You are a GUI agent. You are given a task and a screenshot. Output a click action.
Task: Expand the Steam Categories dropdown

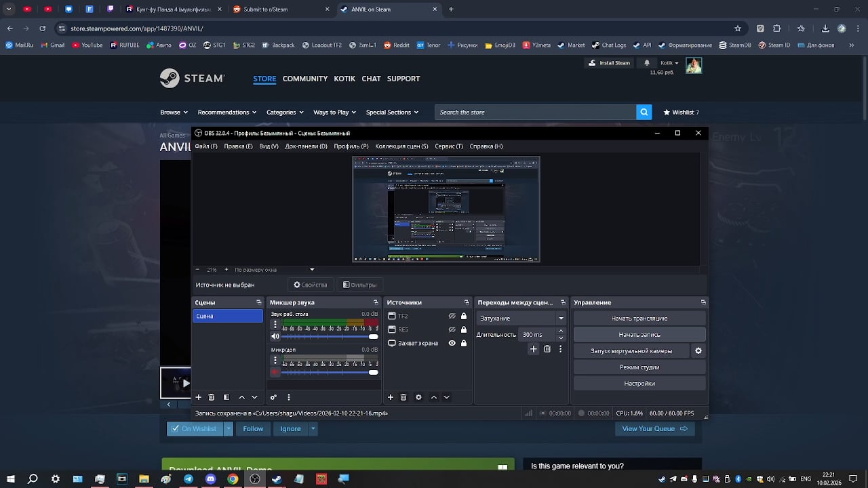(284, 113)
